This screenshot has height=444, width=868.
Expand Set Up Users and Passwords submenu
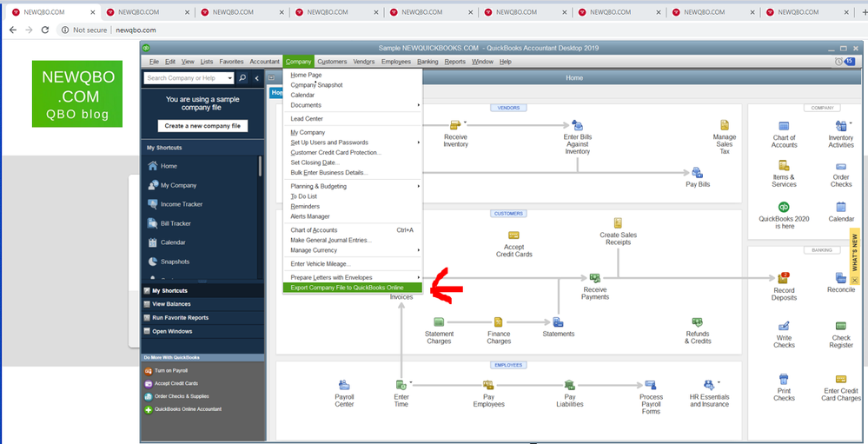tap(419, 142)
